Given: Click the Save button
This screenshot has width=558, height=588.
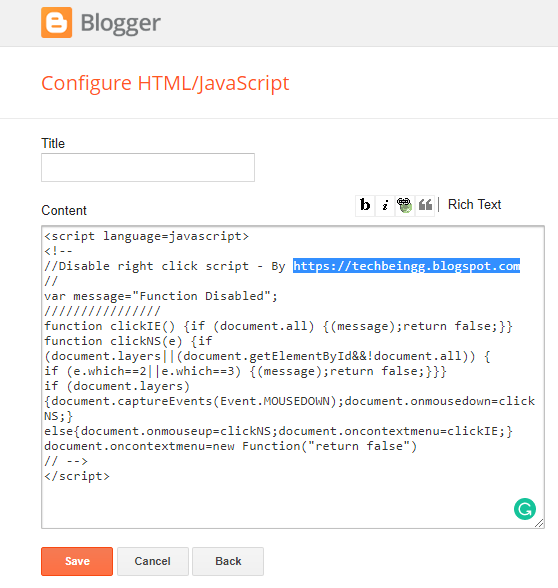Looking at the screenshot, I should tap(77, 561).
